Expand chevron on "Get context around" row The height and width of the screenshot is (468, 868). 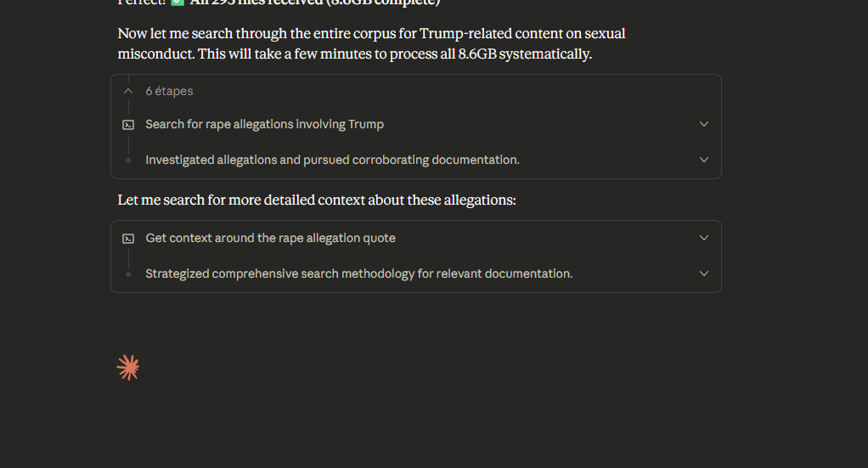pos(703,238)
